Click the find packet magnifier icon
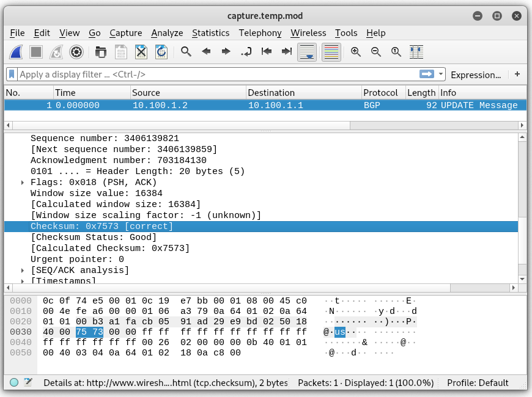Viewport: 532px width, 397px height. coord(187,52)
